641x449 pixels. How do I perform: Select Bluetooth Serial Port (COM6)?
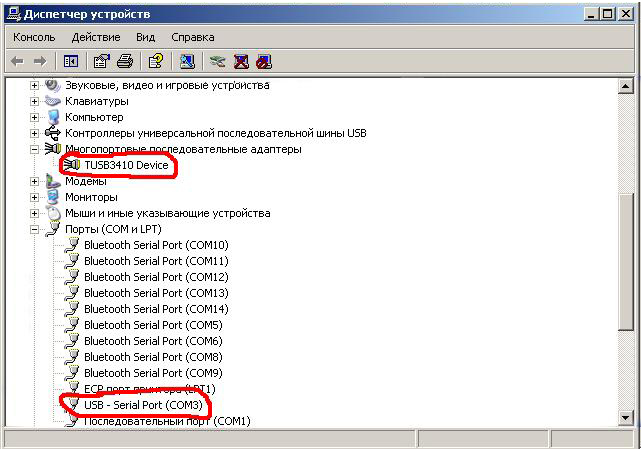pyautogui.click(x=153, y=341)
